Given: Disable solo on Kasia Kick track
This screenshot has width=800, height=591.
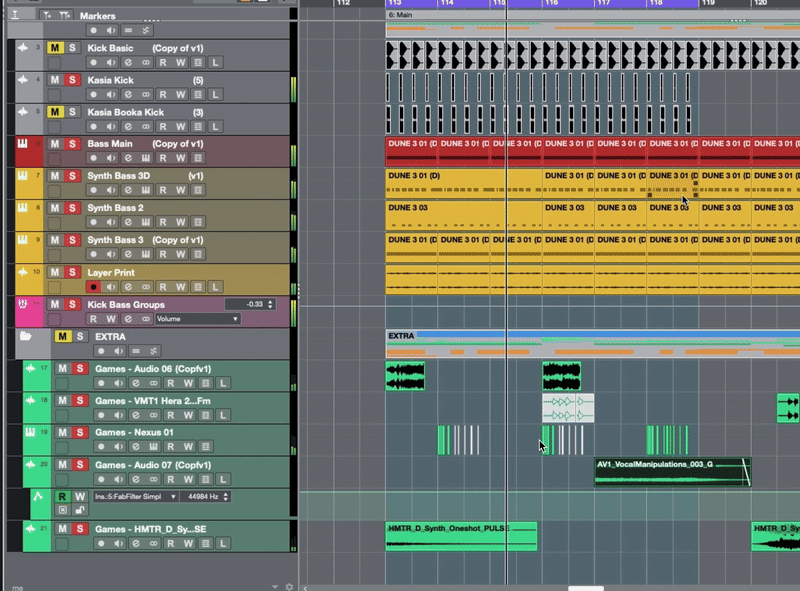Looking at the screenshot, I should pyautogui.click(x=72, y=80).
